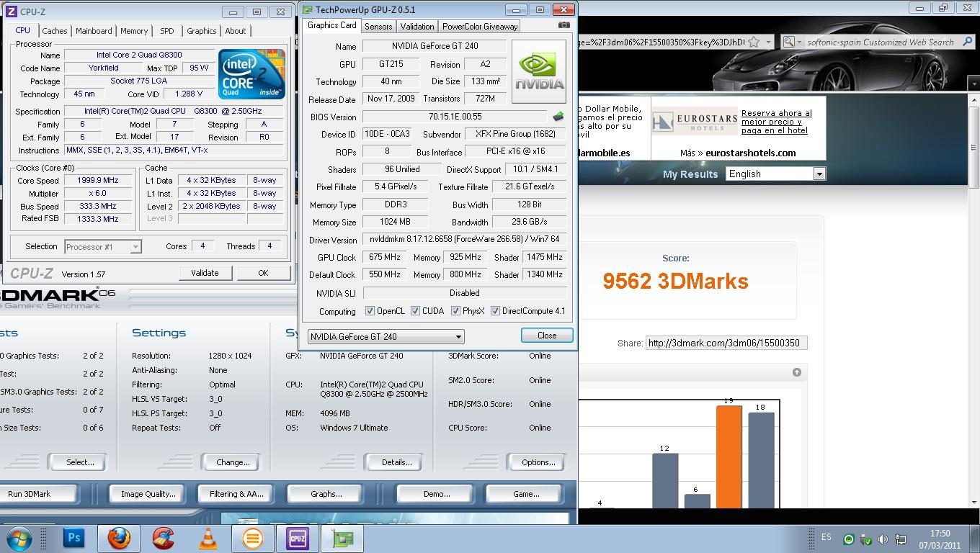
Task: Click the NVIDIA logo in GPU-Z
Action: pos(539,71)
